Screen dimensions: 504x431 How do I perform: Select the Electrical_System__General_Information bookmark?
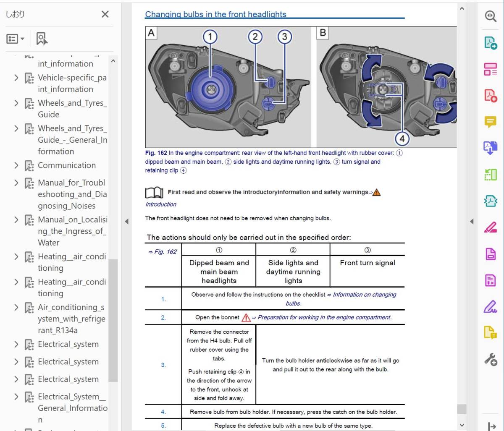(72, 408)
